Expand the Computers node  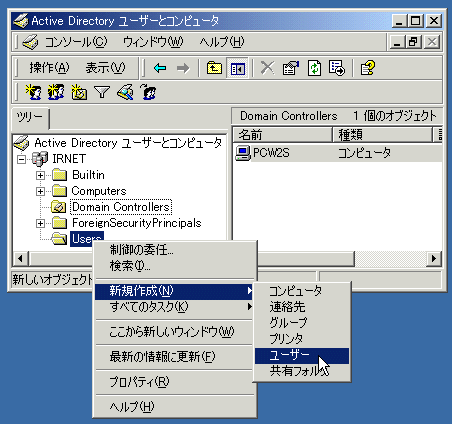(x=40, y=191)
